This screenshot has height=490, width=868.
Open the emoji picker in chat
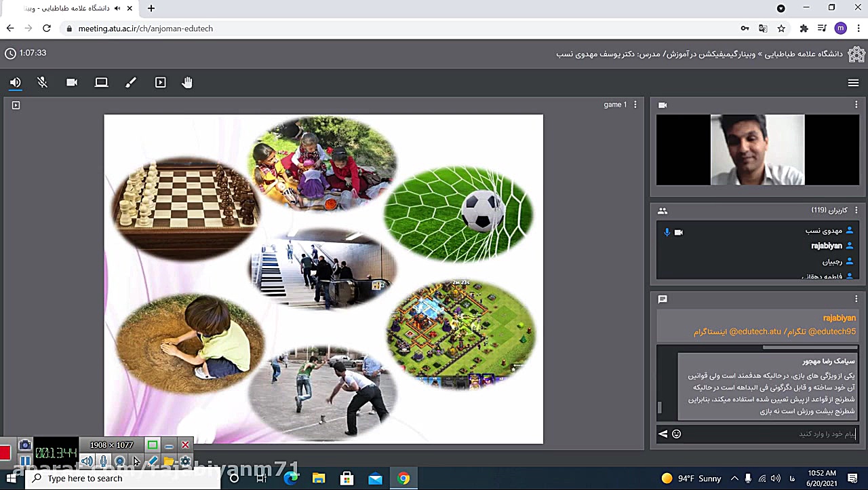coord(676,434)
